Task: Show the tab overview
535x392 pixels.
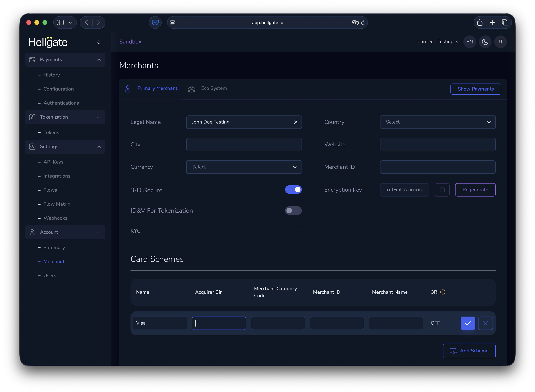Action: (505, 22)
